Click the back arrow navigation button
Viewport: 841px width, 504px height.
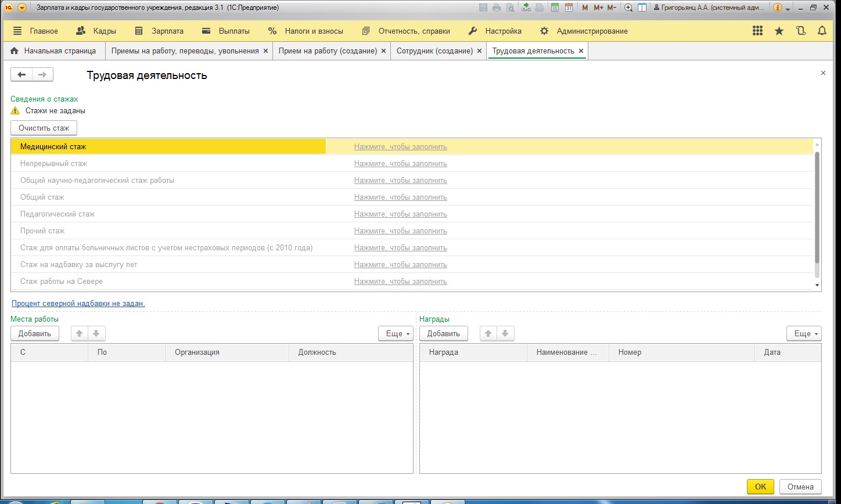[x=21, y=74]
